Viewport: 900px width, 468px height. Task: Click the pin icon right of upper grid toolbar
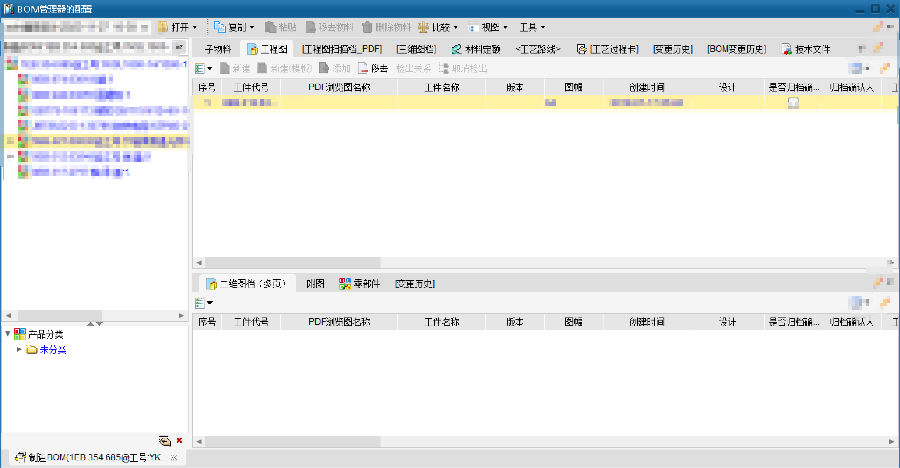[x=885, y=68]
